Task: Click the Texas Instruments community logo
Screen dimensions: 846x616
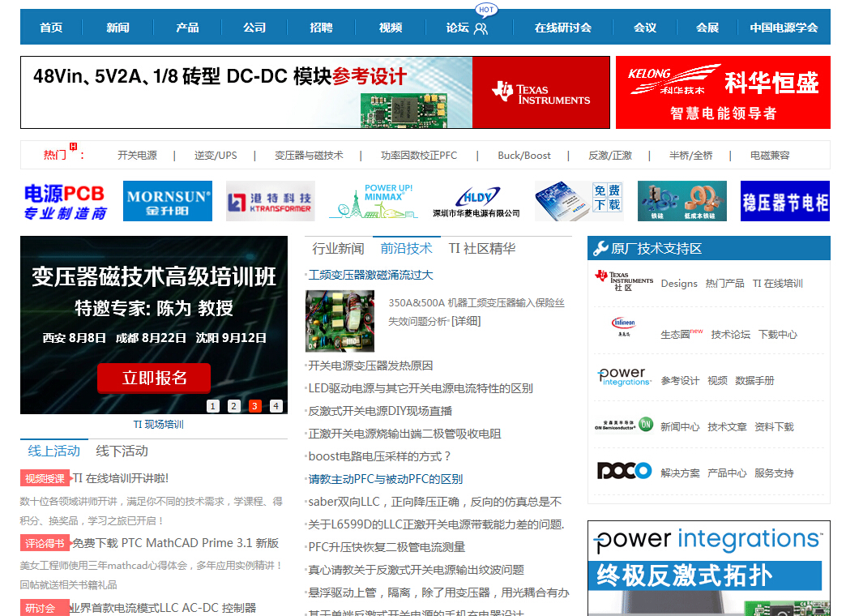Action: click(x=624, y=280)
